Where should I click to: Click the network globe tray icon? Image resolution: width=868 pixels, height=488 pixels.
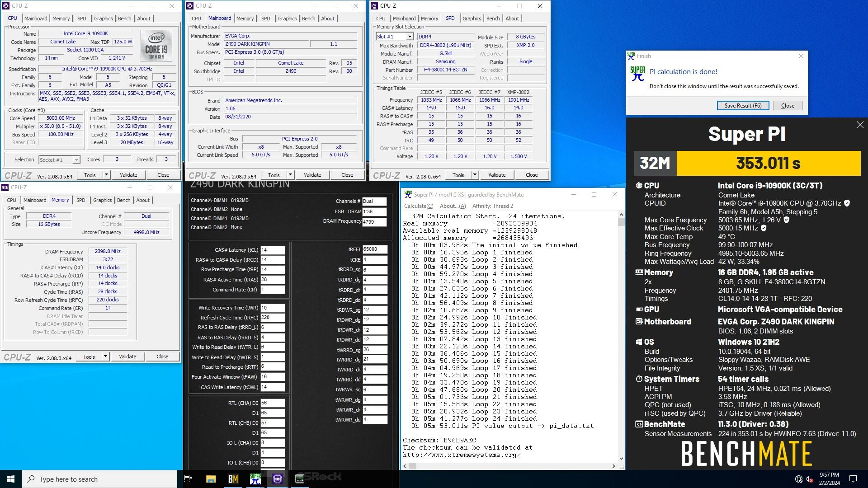click(x=798, y=479)
